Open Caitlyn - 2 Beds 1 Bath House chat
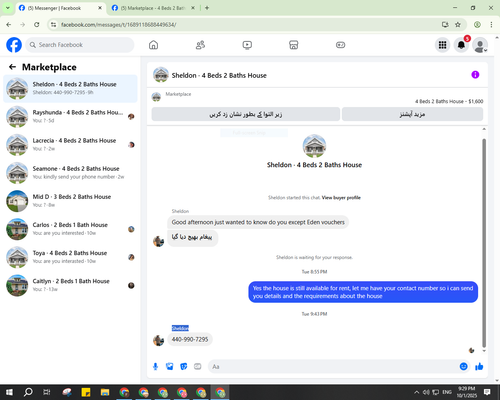 click(70, 285)
